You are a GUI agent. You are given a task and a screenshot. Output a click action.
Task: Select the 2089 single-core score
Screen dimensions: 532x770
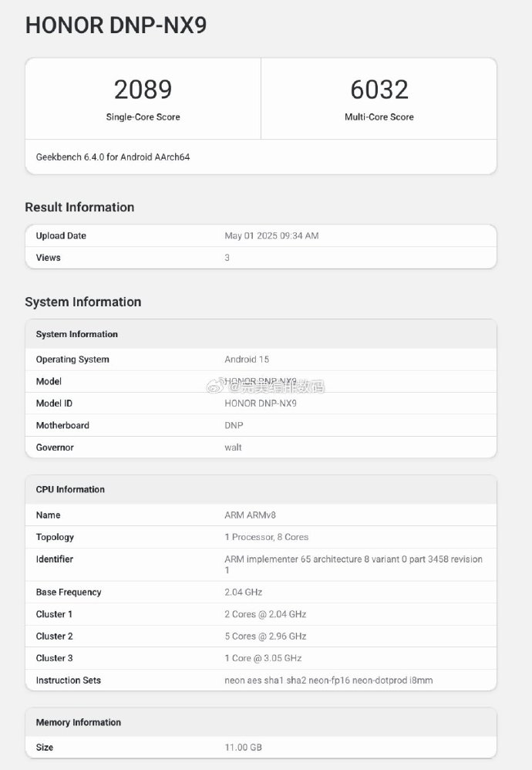[143, 89]
